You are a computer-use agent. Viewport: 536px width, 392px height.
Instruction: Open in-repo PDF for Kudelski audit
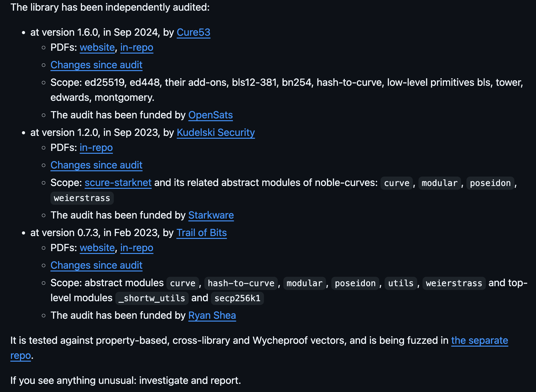point(96,147)
